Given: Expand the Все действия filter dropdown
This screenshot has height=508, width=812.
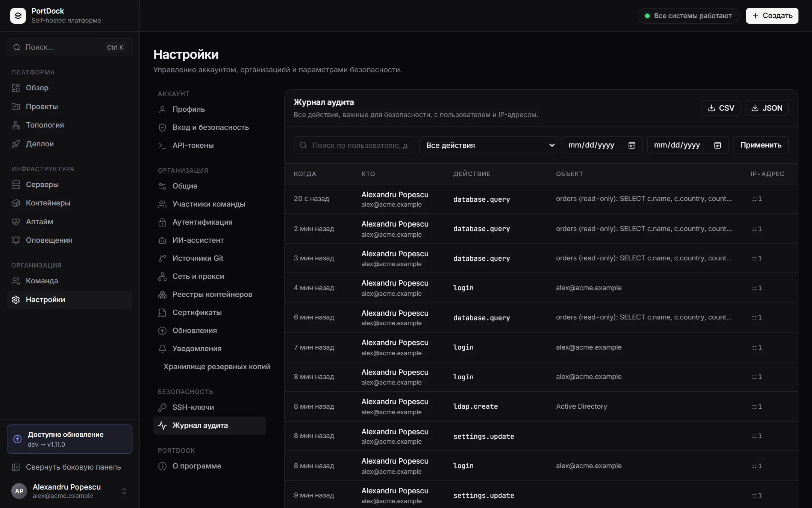Looking at the screenshot, I should click(x=488, y=145).
